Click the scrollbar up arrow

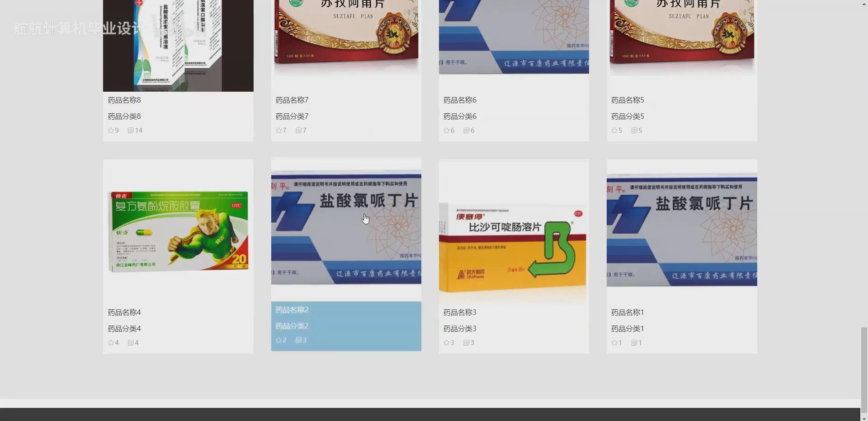[864, 4]
